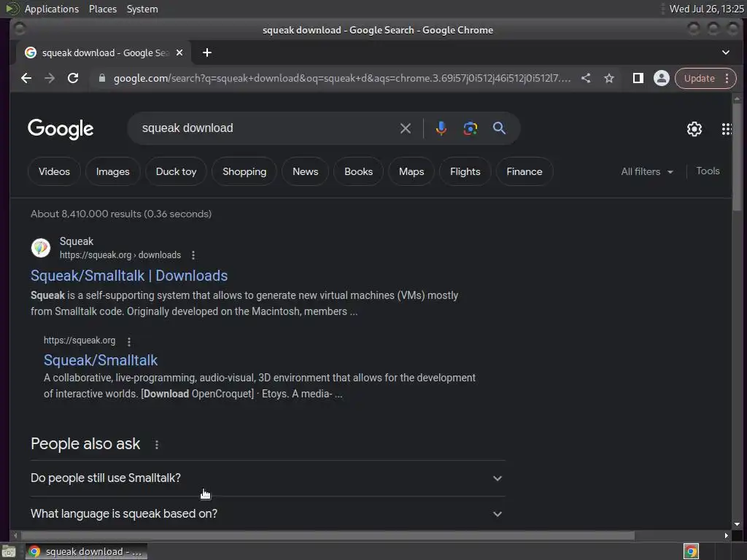Expand 'Do people still use Smalltalk?'
The image size is (747, 560).
pos(267,478)
